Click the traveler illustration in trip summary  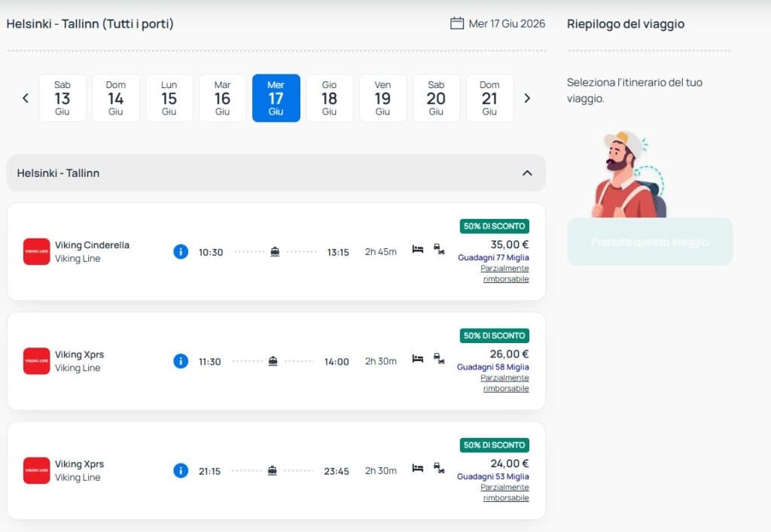pos(630,175)
